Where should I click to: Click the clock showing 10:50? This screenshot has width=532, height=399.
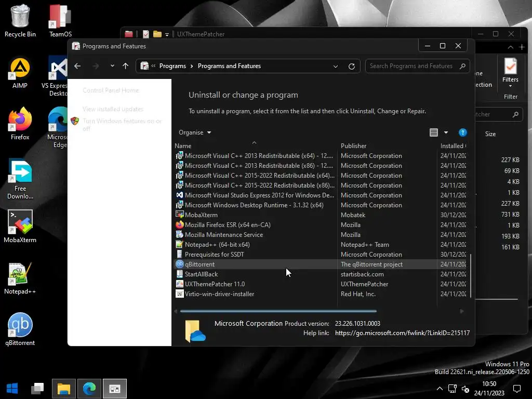(x=489, y=384)
